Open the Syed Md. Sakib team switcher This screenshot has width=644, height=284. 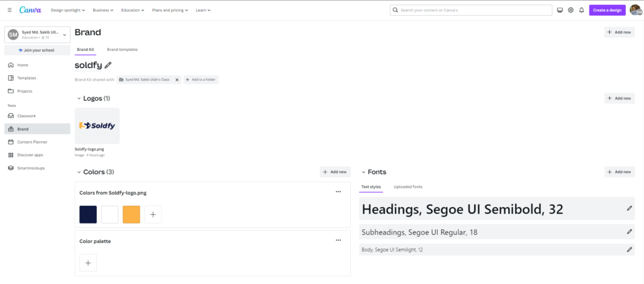pyautogui.click(x=37, y=35)
